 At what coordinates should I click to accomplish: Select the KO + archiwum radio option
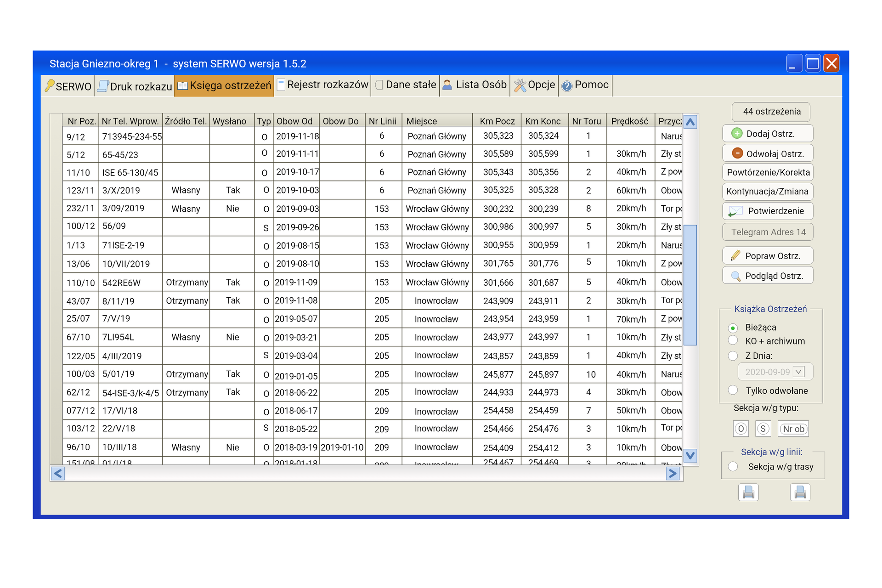(x=733, y=340)
